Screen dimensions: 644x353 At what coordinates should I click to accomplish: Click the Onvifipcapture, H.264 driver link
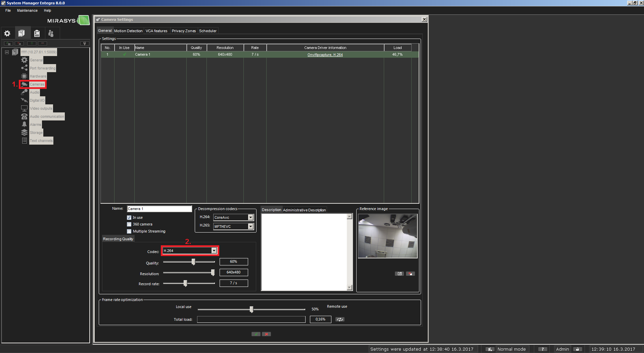point(325,55)
